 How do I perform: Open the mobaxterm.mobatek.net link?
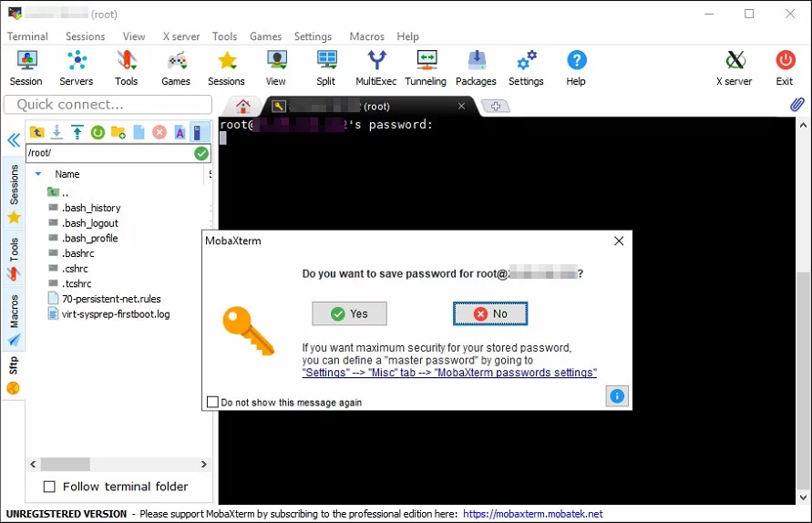point(533,514)
